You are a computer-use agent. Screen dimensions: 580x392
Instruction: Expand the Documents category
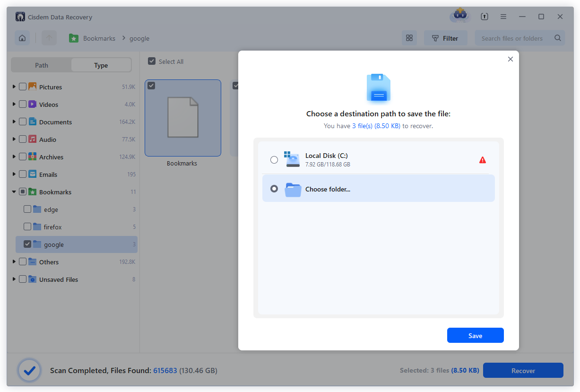click(14, 122)
